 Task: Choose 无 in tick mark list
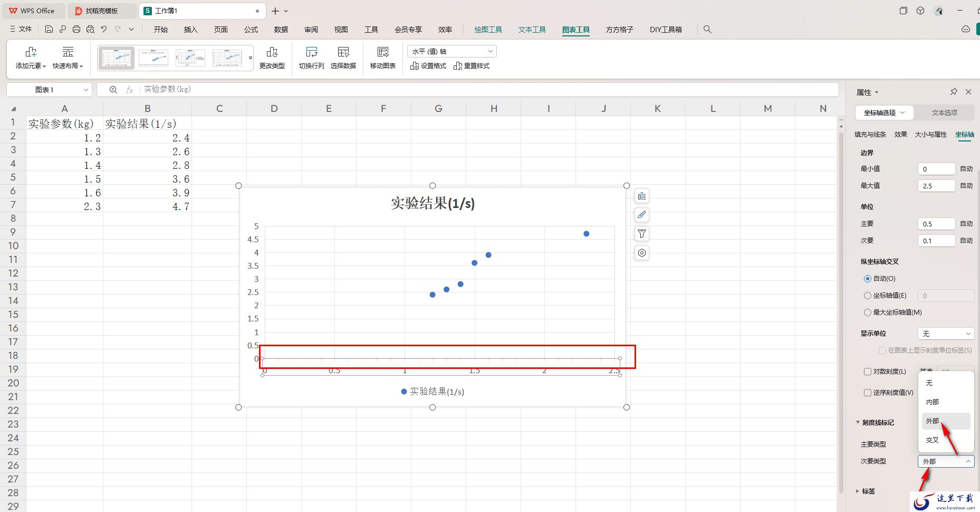pyautogui.click(x=946, y=383)
